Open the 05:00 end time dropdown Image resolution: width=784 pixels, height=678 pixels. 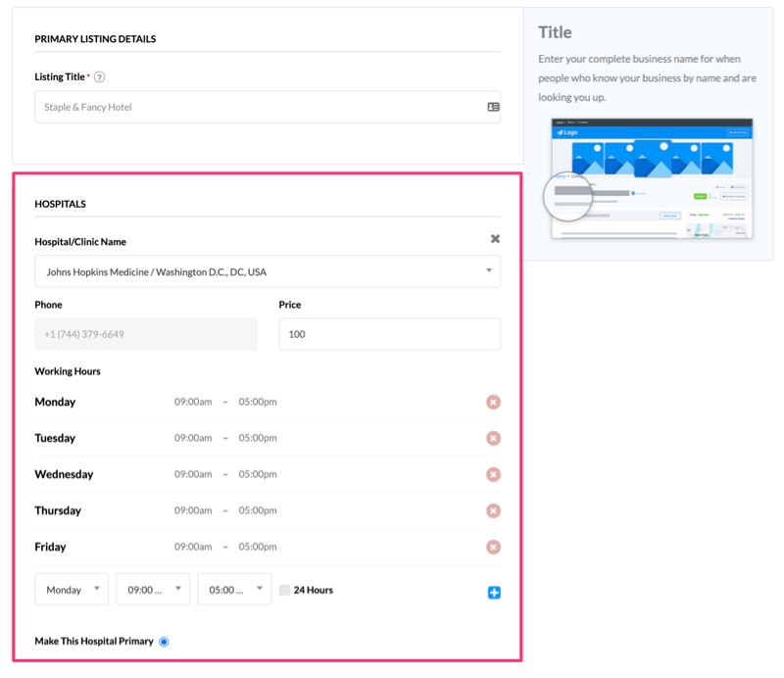tap(234, 590)
